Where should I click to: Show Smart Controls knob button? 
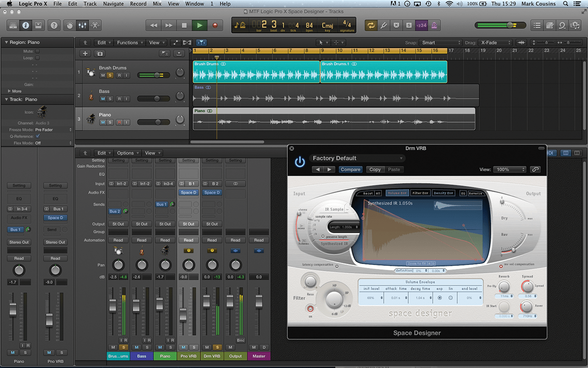70,25
